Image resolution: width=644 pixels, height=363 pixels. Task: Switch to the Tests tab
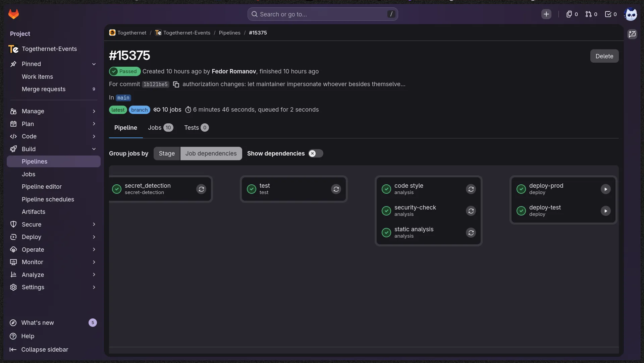(197, 128)
